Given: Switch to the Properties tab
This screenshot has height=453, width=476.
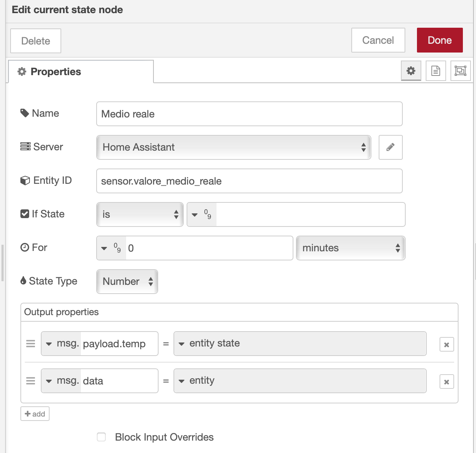Looking at the screenshot, I should coord(81,71).
